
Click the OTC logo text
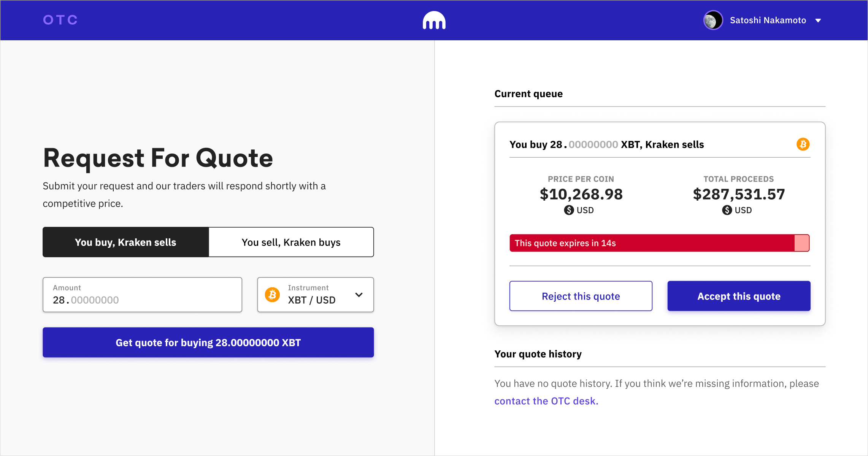(60, 20)
